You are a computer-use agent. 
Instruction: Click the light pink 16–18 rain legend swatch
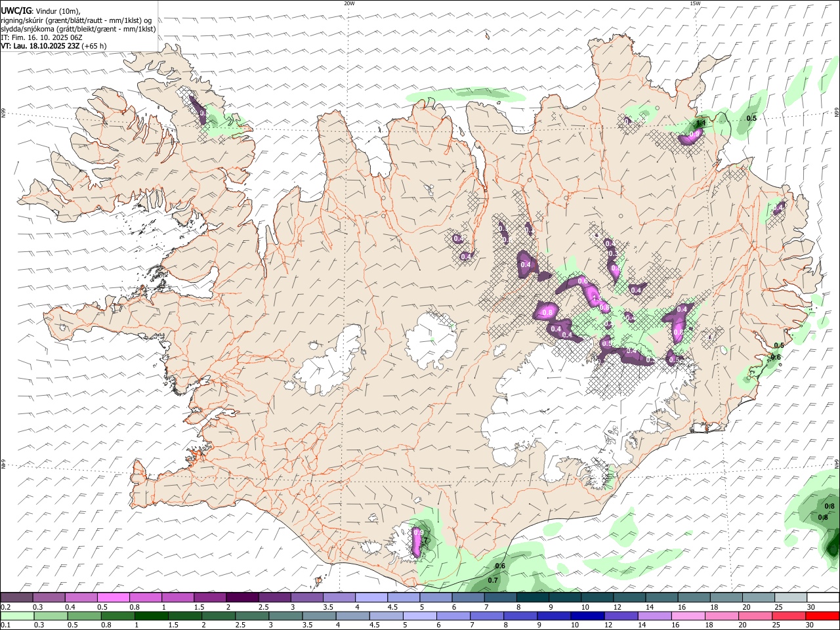tap(688, 616)
